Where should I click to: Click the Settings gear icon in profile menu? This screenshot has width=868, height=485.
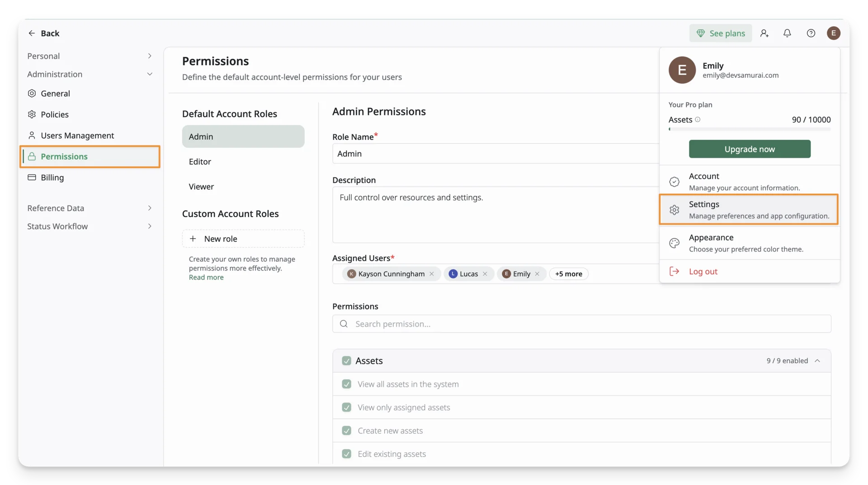pyautogui.click(x=674, y=210)
